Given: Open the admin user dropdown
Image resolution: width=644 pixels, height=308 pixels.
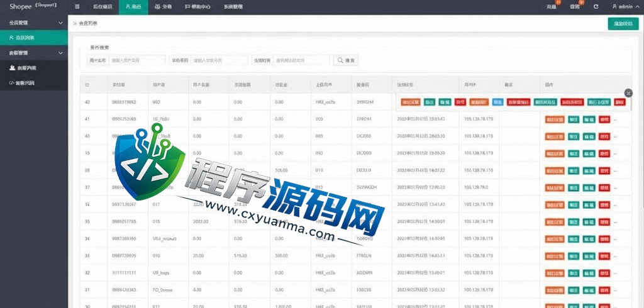Looking at the screenshot, I should point(626,6).
